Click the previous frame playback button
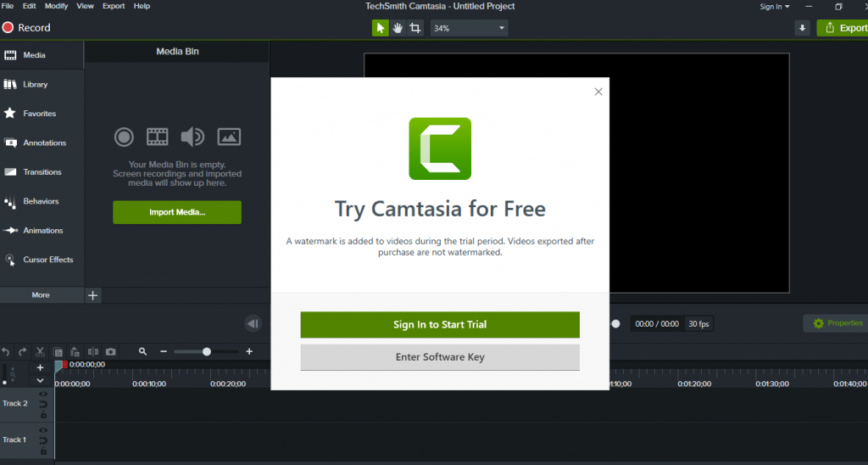The height and width of the screenshot is (465, 868). [253, 323]
